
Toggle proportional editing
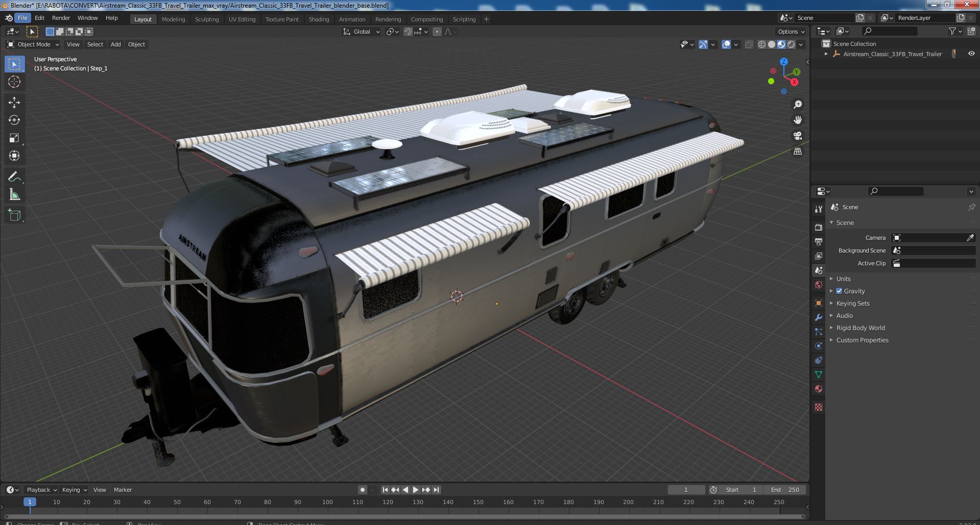(437, 32)
